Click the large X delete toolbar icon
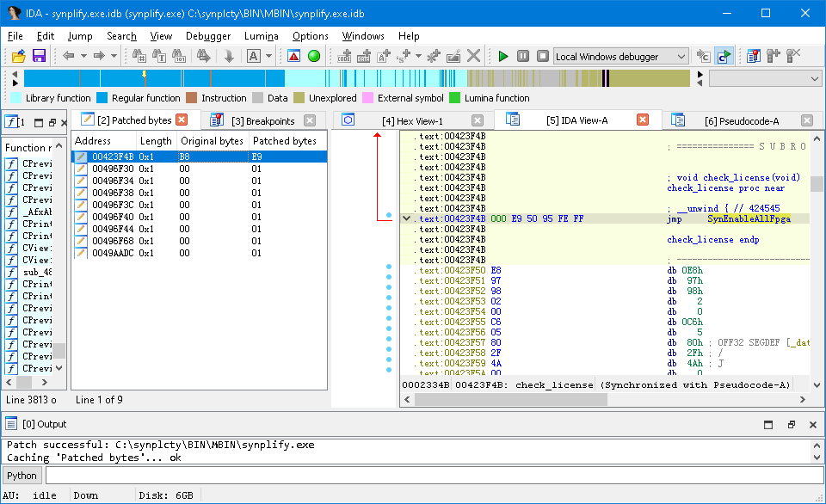 [473, 56]
